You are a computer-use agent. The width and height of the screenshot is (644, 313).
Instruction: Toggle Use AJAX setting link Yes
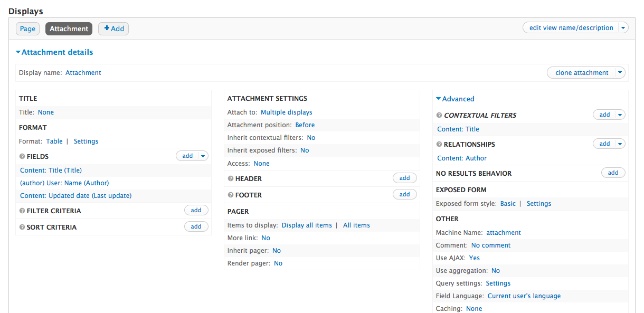(474, 258)
